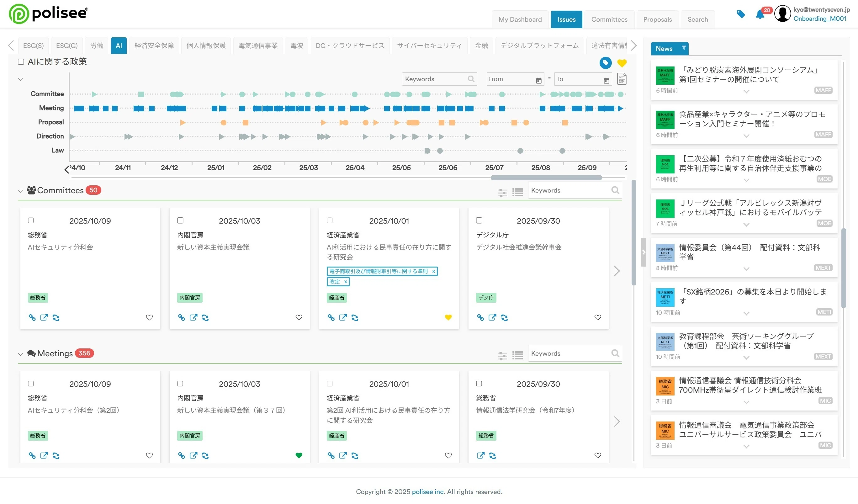Toggle the yellow heart favorite for AIに関する政策

point(622,63)
